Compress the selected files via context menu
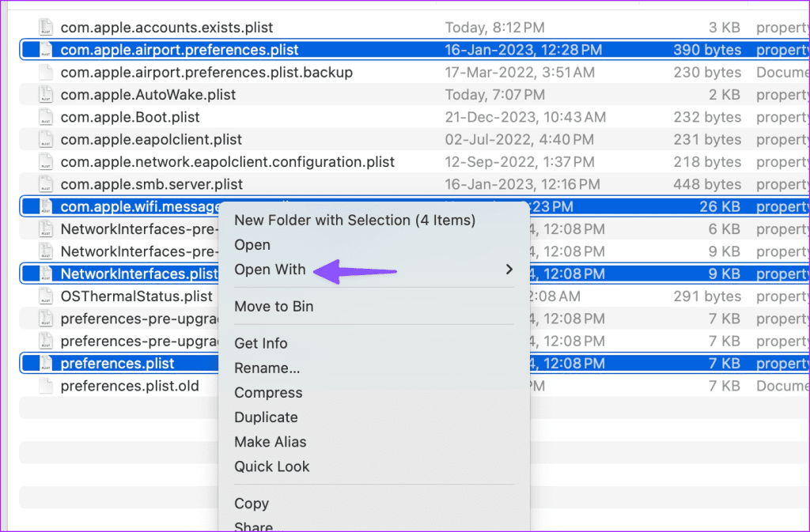 [268, 393]
